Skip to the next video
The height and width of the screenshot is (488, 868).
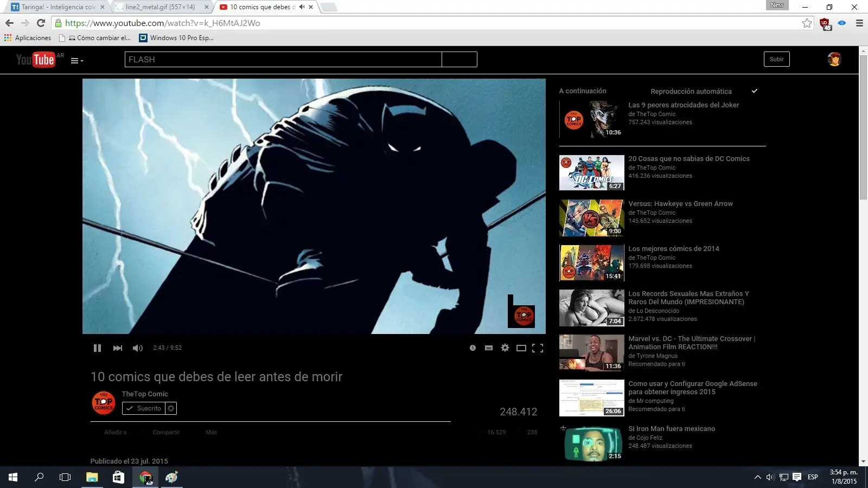click(x=117, y=348)
